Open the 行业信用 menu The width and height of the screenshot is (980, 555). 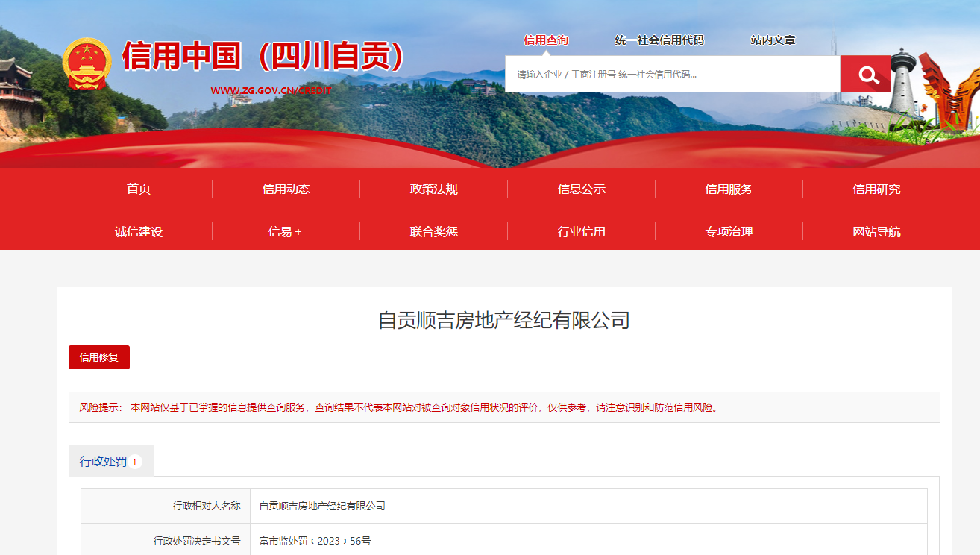[x=582, y=231]
